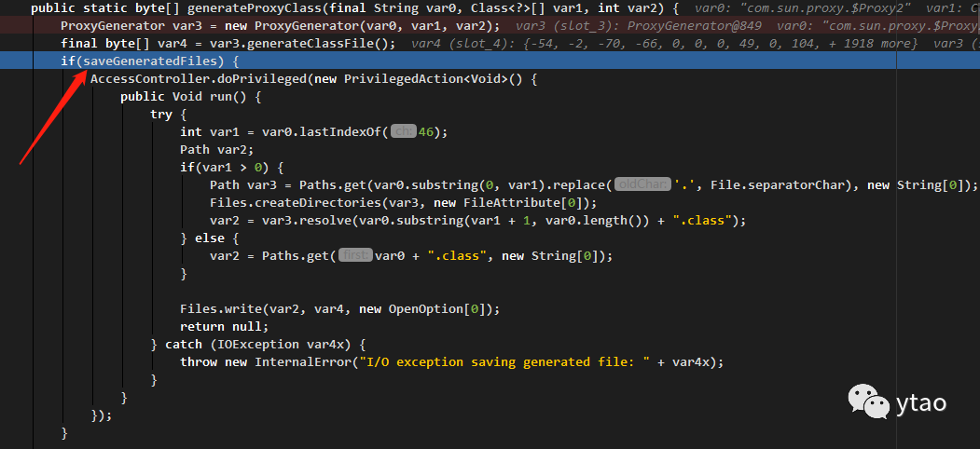This screenshot has width=980, height=449.
Task: Click AccessController.doPrivileged call
Action: (x=199, y=79)
